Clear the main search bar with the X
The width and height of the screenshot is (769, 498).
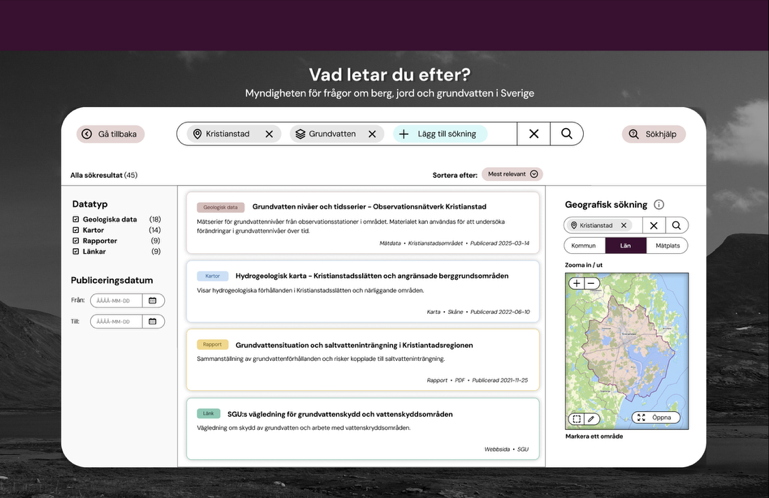click(x=534, y=133)
